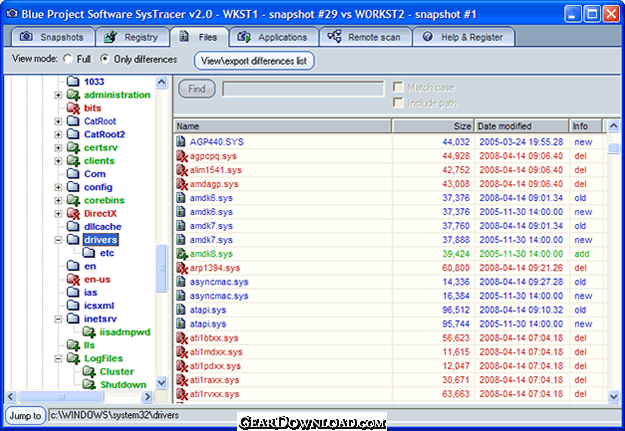Viewport: 625px width, 431px height.
Task: Toggle the Match case checkbox
Action: coord(398,87)
